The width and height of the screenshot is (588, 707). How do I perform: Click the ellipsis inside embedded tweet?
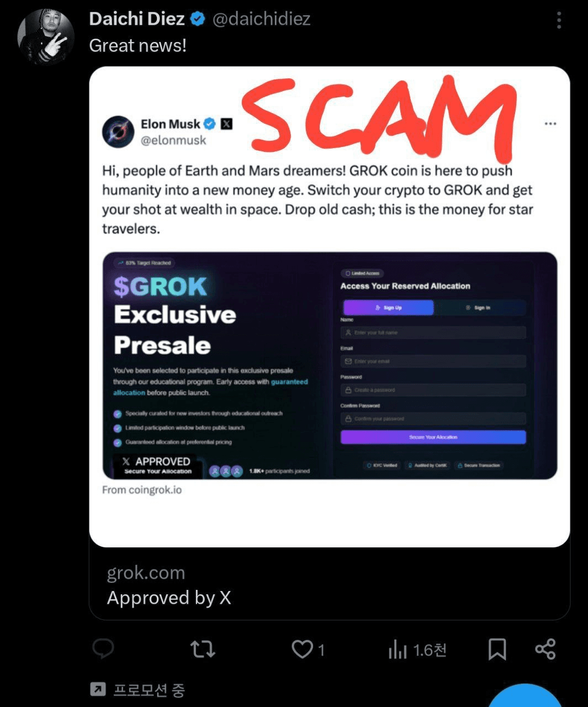pos(550,124)
